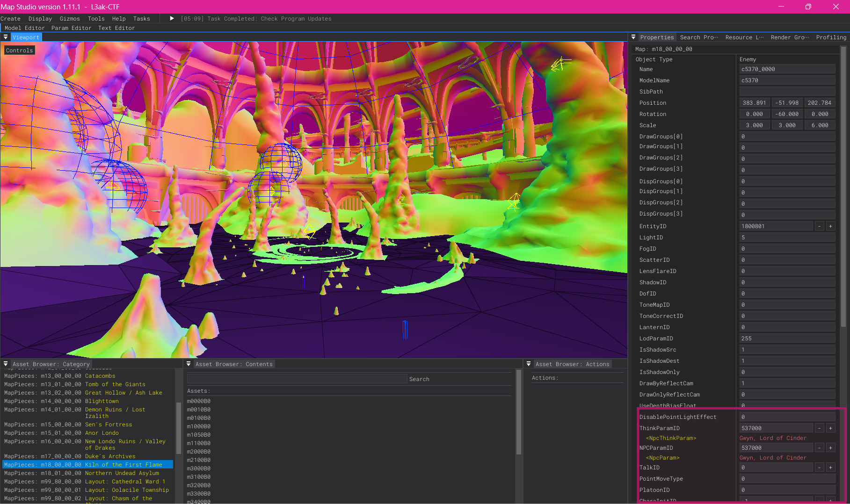Click the ModelName field
Screen dimensions: 850x504
tap(787, 80)
